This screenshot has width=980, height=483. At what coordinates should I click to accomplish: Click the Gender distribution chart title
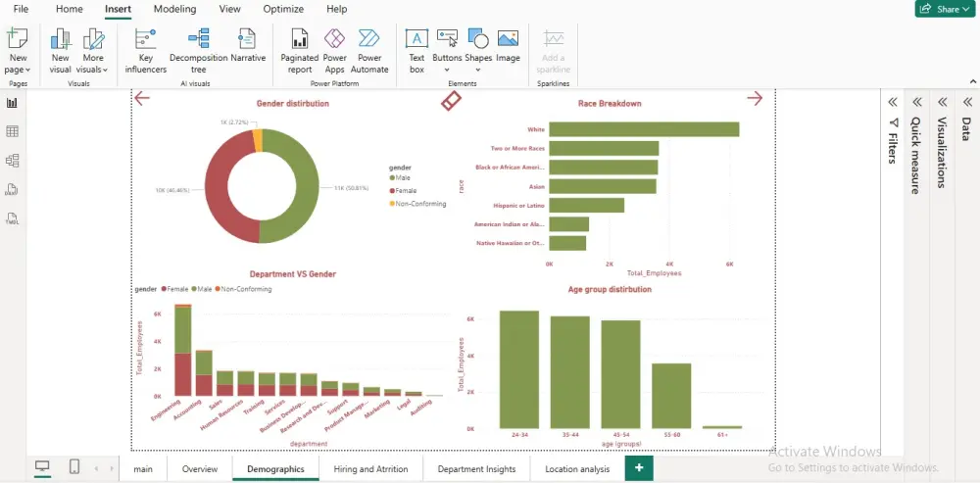pos(292,104)
